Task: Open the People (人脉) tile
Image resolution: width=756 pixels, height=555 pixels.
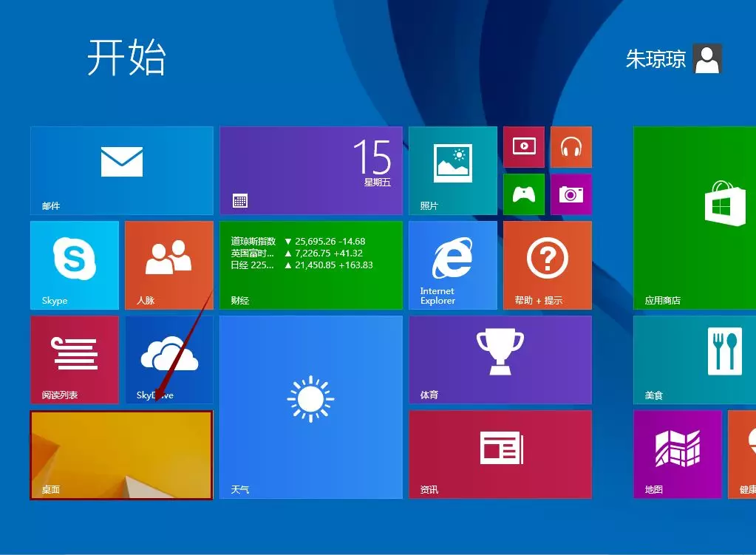Action: click(x=168, y=265)
